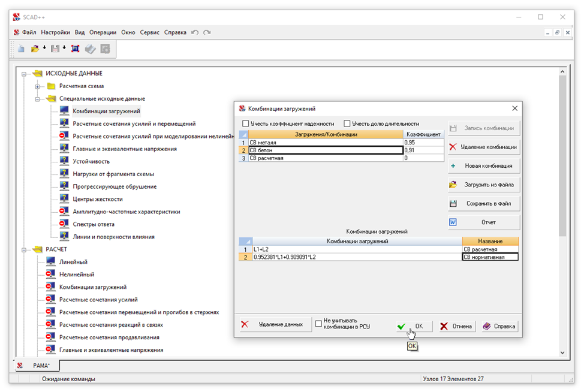
Task: Click icon beside Прогрессирующее обрушение
Action: (x=64, y=186)
